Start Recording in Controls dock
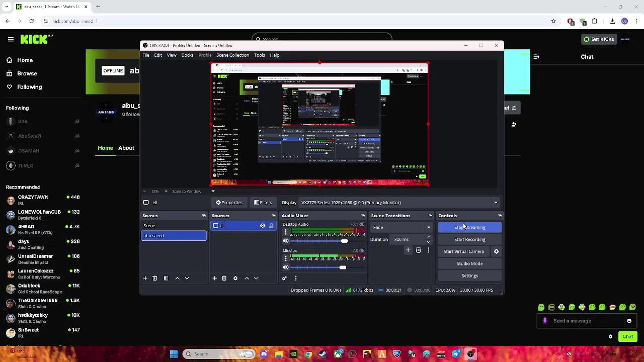The image size is (644, 362). click(469, 239)
